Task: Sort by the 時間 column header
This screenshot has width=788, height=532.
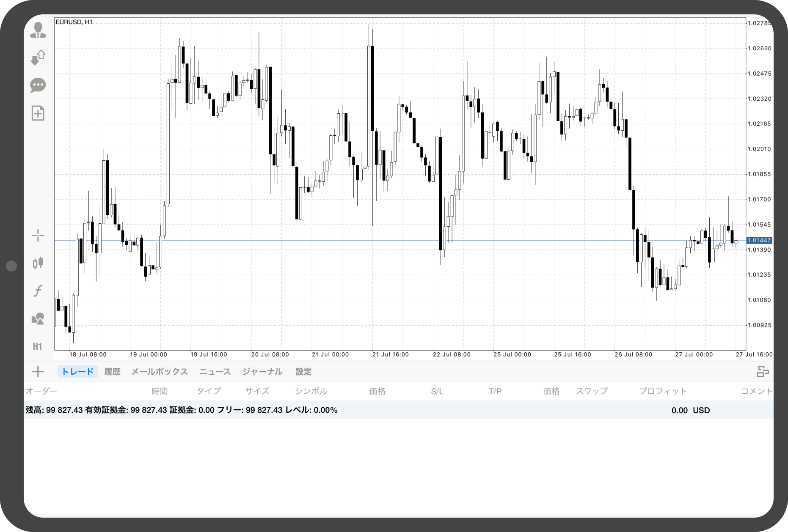Action: 160,391
